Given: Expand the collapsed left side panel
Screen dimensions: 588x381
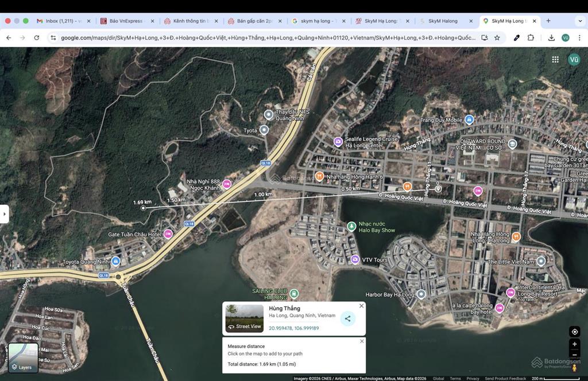Looking at the screenshot, I should pos(5,213).
